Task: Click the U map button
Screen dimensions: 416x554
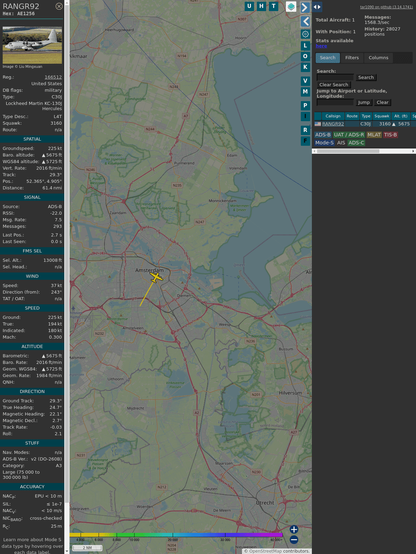Action: [x=250, y=6]
